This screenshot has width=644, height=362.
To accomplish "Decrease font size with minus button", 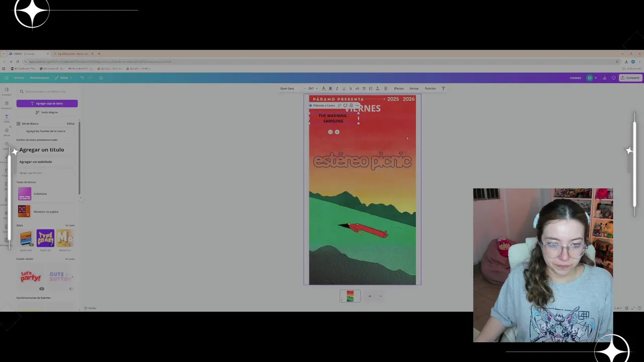I will (305, 88).
